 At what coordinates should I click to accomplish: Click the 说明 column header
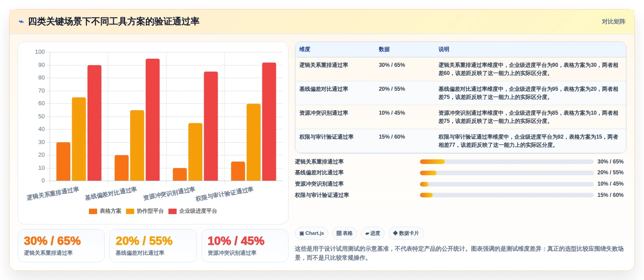tap(444, 50)
